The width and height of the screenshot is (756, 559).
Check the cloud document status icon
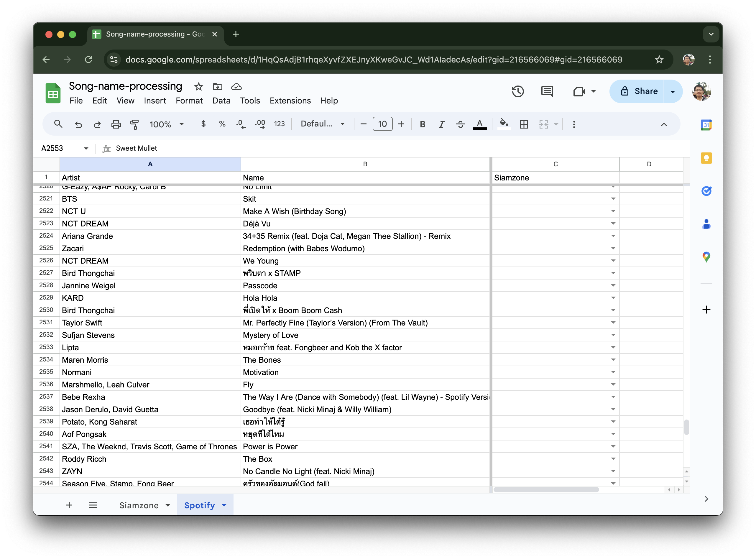pos(236,87)
